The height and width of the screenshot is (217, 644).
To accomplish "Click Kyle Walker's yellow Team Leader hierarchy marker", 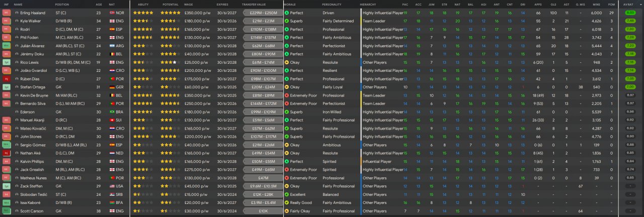I will click(361, 21).
